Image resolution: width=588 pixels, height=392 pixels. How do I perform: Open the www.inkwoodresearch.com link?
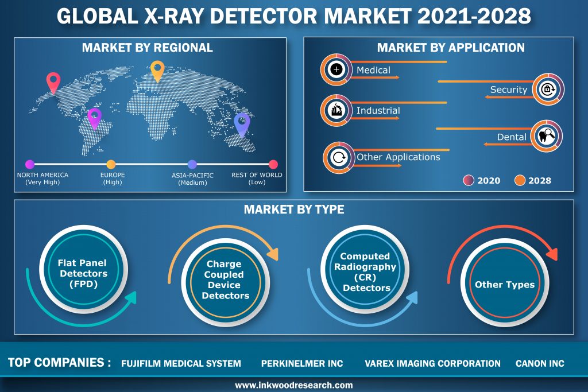coord(293,385)
